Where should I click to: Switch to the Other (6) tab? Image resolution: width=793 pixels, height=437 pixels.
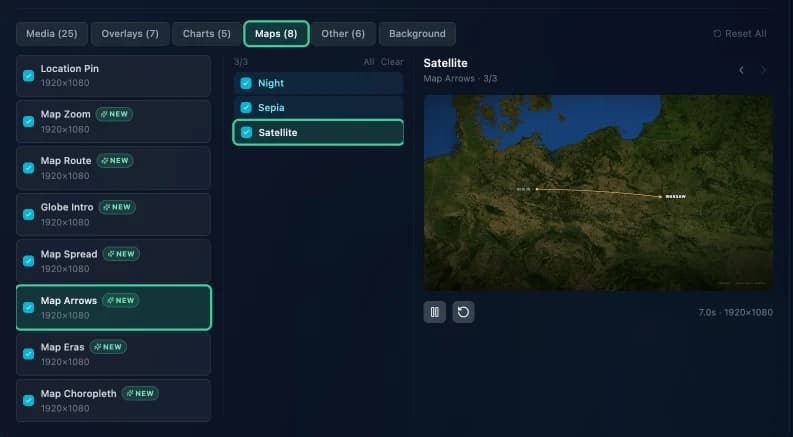click(x=343, y=34)
